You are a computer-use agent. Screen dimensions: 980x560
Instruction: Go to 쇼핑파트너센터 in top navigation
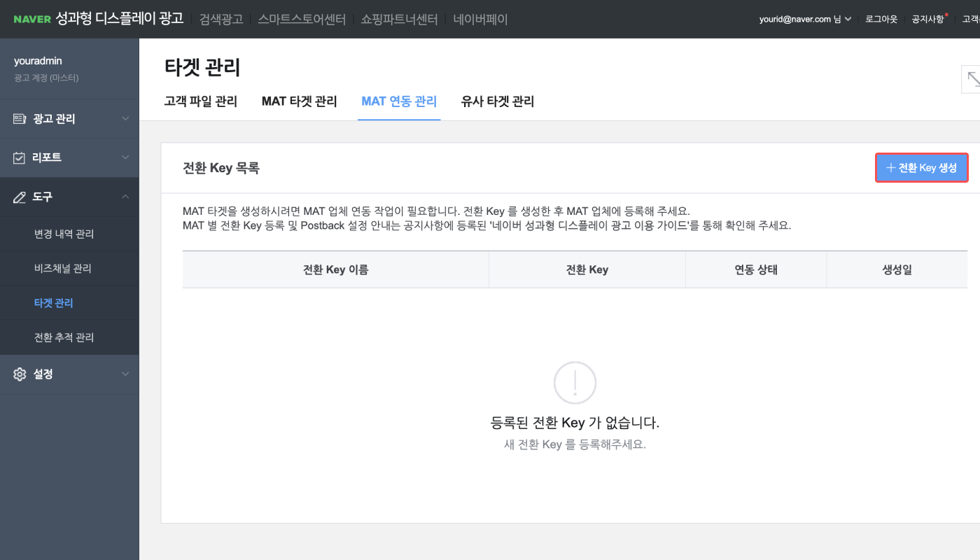400,19
